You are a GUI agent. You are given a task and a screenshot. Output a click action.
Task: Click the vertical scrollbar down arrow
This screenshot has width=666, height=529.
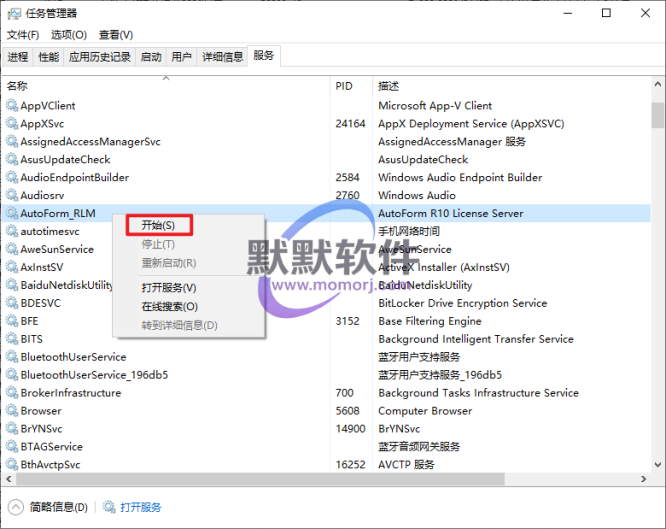(657, 464)
